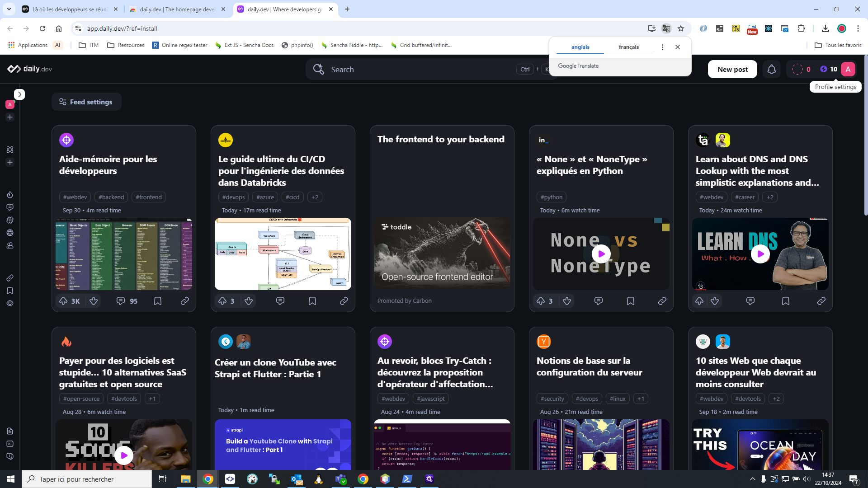868x488 pixels.
Task: Open the daily.dev logo home link
Action: pos(30,69)
